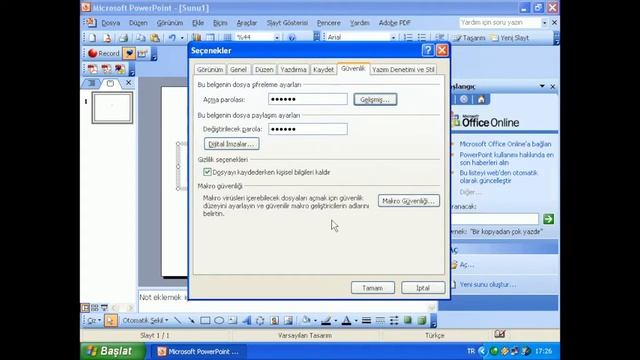Insert Clip Art from drawing toolbar

pyautogui.click(x=274, y=320)
